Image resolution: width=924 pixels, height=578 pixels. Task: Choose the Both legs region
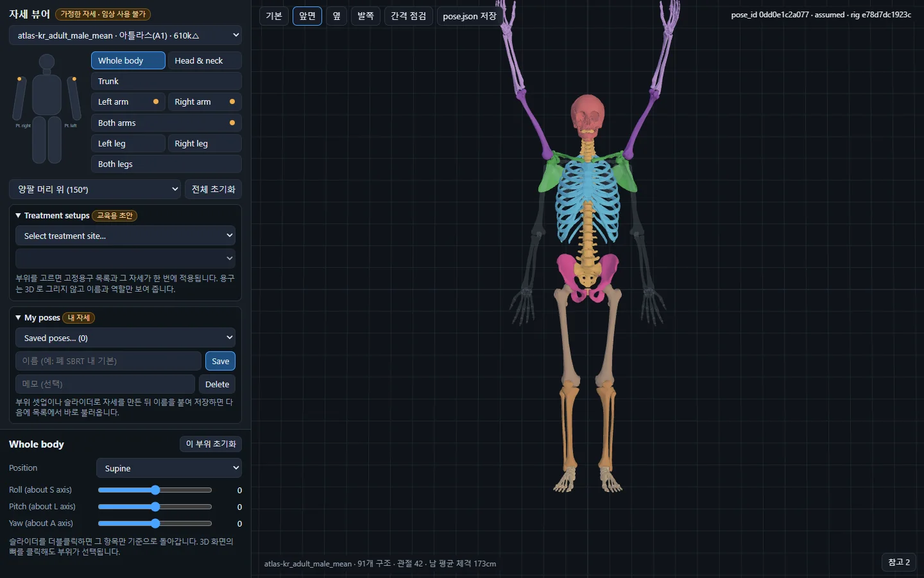(166, 164)
